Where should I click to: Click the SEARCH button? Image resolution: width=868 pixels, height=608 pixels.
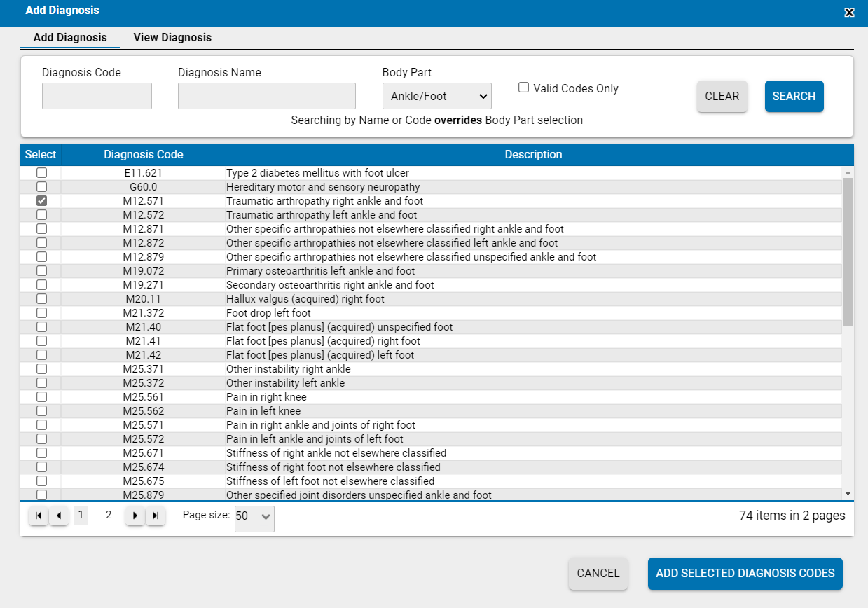coord(794,97)
